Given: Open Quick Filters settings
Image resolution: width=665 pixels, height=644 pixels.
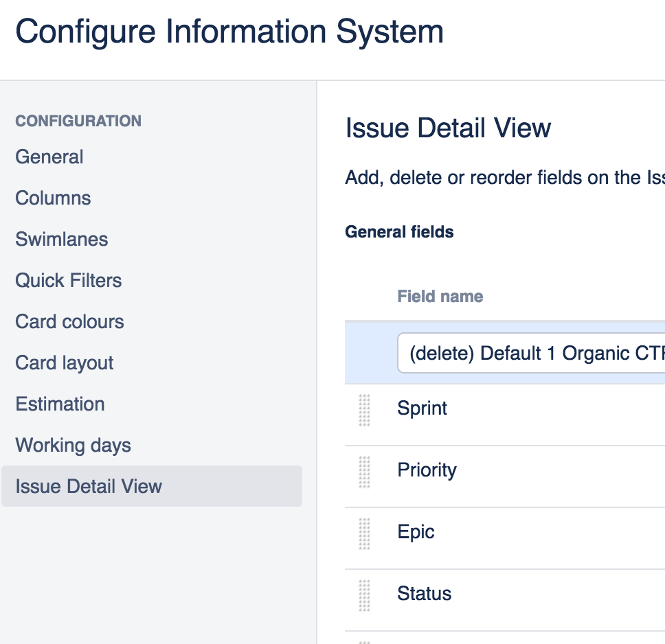Looking at the screenshot, I should 69,281.
